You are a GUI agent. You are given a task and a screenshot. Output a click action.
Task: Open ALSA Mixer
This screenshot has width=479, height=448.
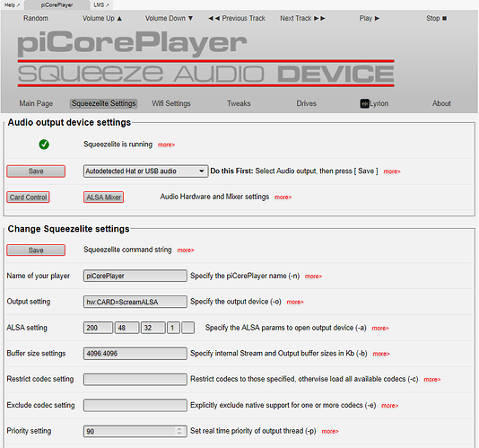[x=103, y=198]
